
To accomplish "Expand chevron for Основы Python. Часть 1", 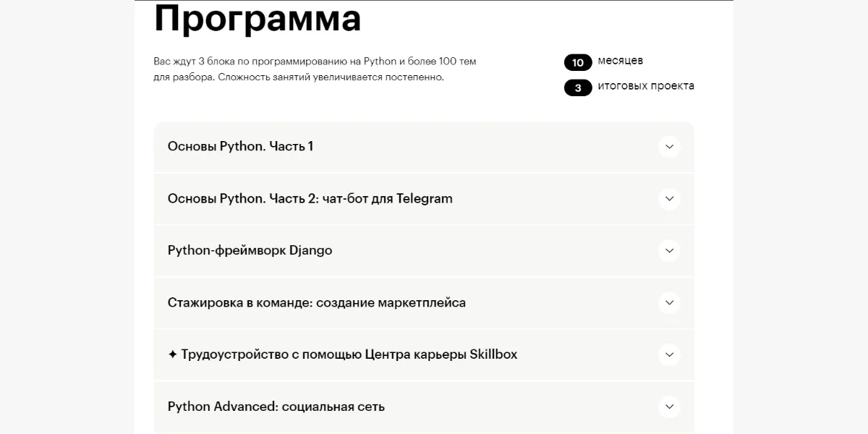I will coord(669,147).
